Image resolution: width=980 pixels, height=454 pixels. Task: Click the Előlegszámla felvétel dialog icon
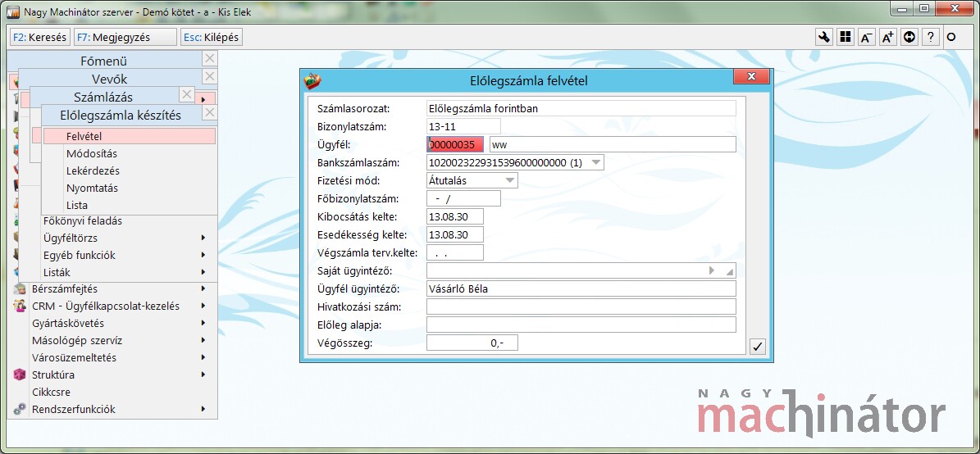(312, 80)
